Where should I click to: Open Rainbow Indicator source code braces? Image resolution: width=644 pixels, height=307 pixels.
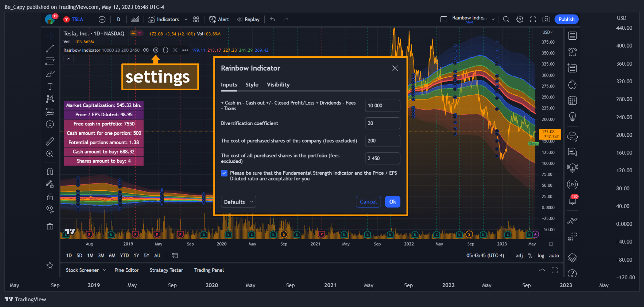tap(165, 50)
